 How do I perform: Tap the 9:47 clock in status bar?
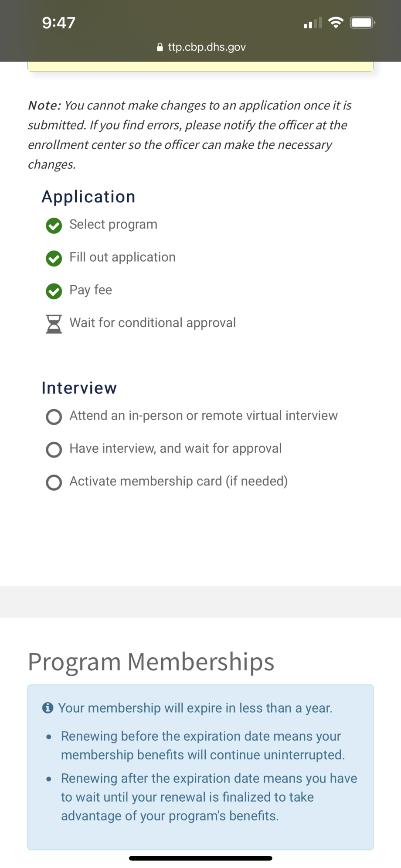59,23
